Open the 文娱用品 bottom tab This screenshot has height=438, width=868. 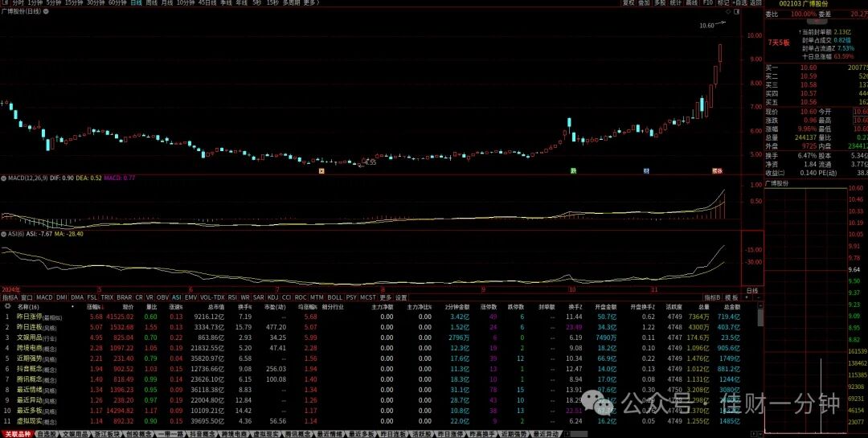click(x=74, y=434)
